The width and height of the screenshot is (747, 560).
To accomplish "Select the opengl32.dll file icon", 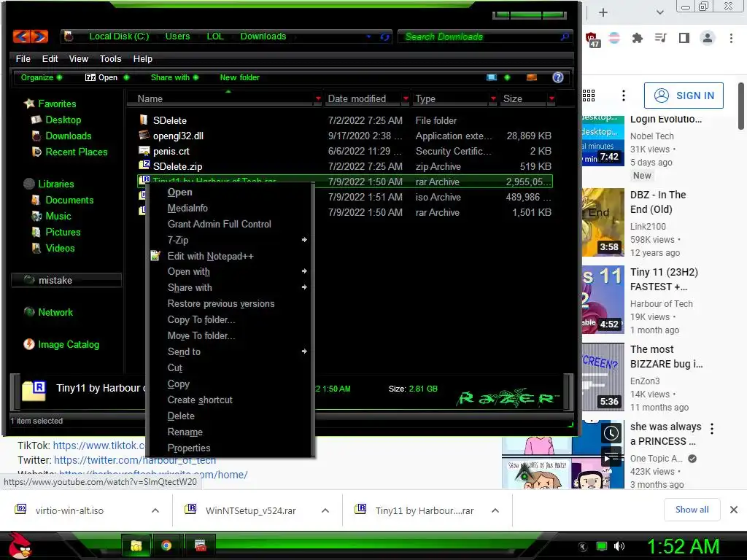I will pyautogui.click(x=144, y=135).
